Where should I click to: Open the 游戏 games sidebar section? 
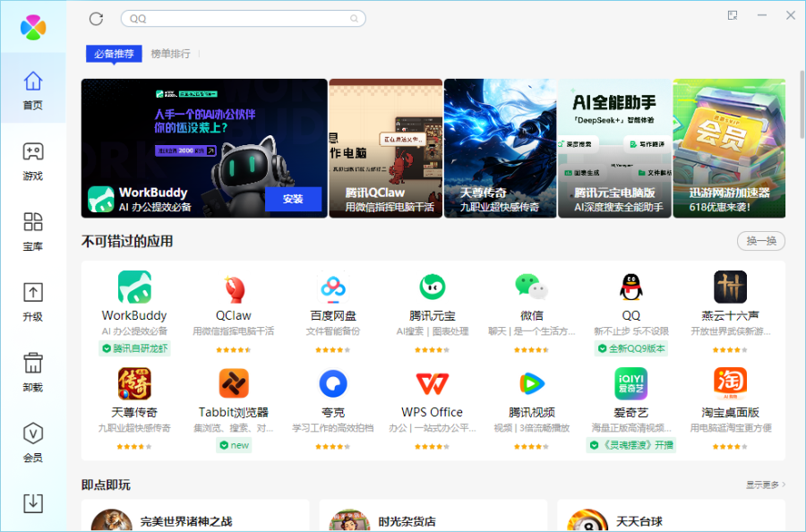tap(33, 160)
